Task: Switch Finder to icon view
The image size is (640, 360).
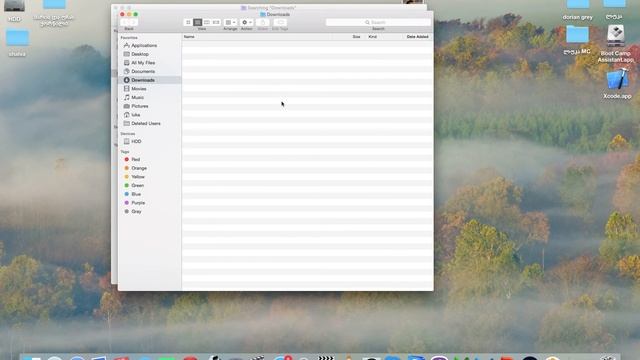Action: [188, 22]
